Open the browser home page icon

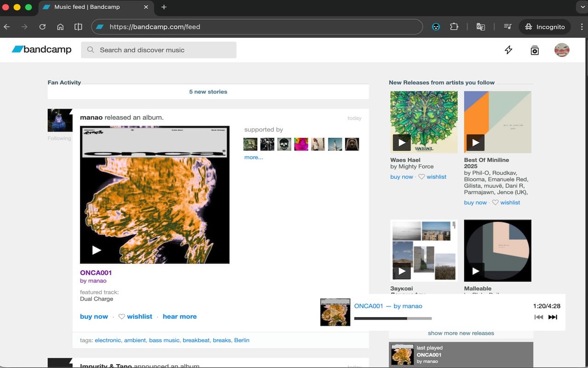pyautogui.click(x=60, y=27)
